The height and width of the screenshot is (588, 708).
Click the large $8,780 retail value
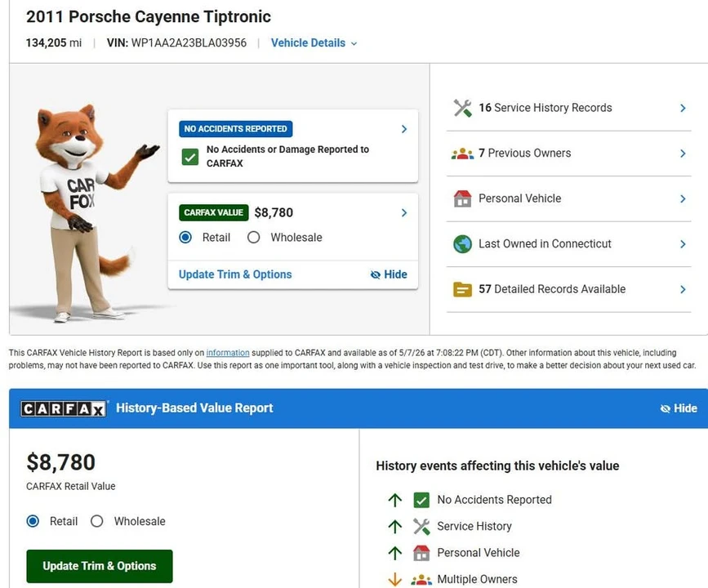61,462
